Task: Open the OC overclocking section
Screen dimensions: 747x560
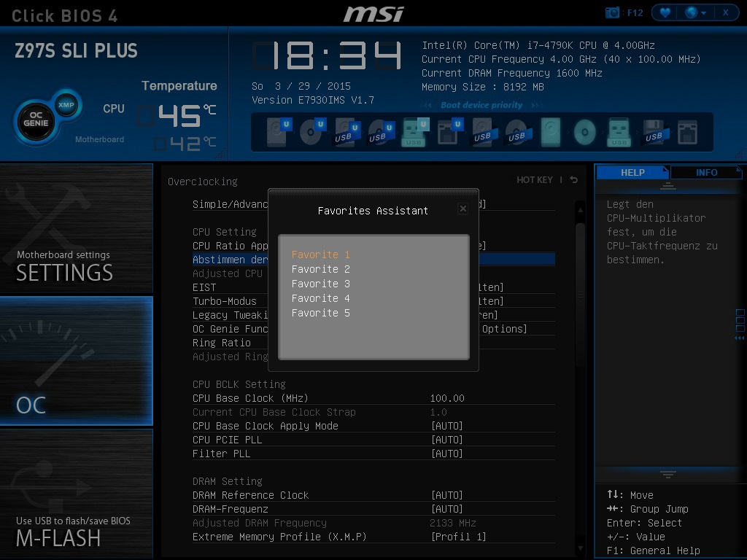Action: point(76,360)
